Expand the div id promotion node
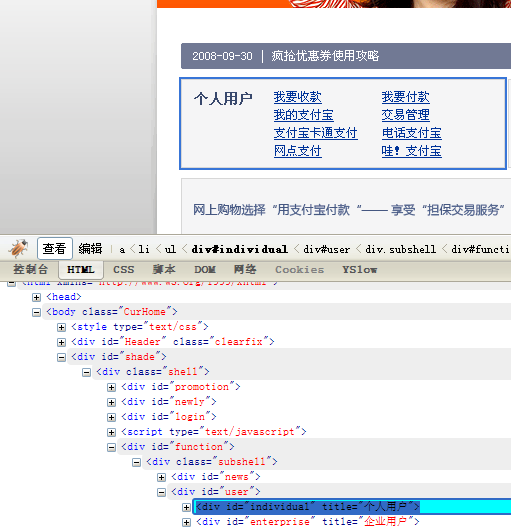This screenshot has width=511, height=531. [x=111, y=387]
